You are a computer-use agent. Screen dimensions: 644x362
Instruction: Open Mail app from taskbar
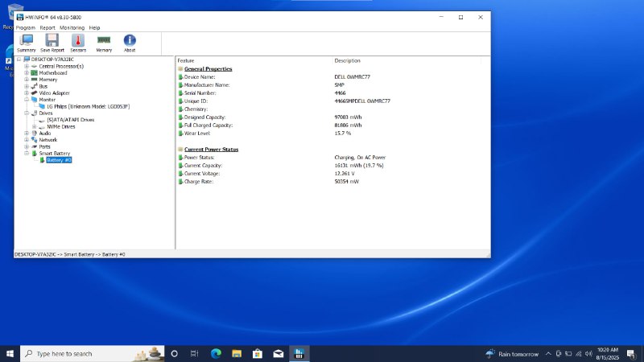pyautogui.click(x=278, y=353)
